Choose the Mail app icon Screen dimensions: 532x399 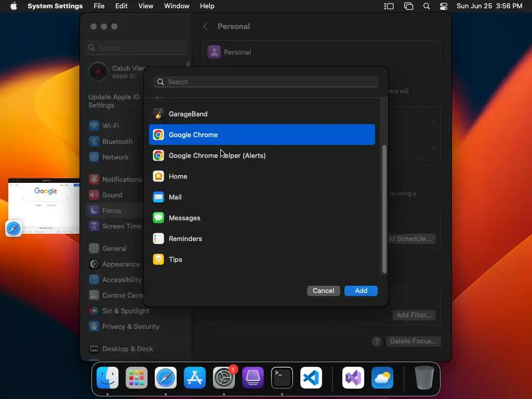pos(158,197)
